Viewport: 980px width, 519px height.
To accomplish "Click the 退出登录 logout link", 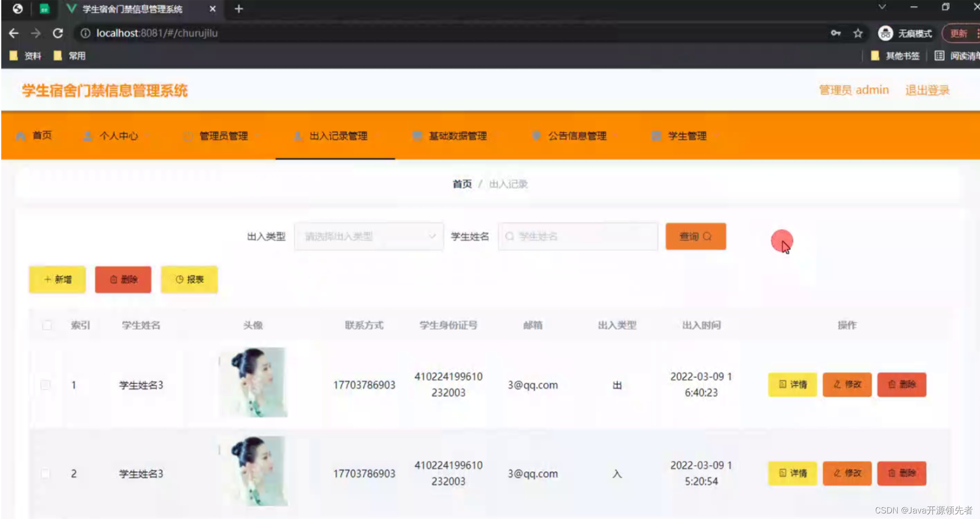I will (x=927, y=90).
